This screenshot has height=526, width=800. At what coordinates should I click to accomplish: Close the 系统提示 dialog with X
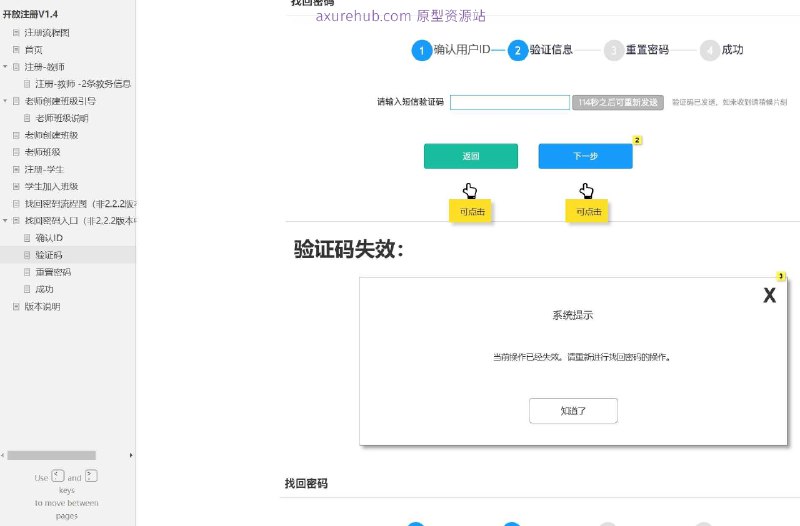[769, 295]
